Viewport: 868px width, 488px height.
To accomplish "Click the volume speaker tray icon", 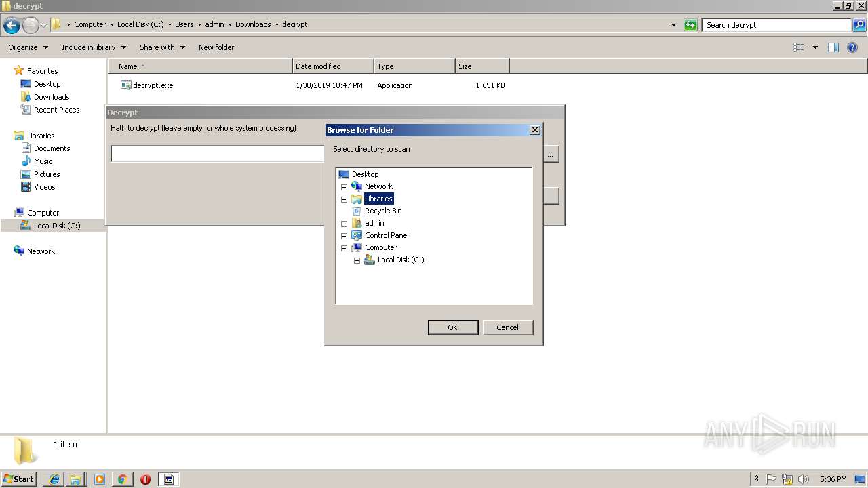I will 804,479.
